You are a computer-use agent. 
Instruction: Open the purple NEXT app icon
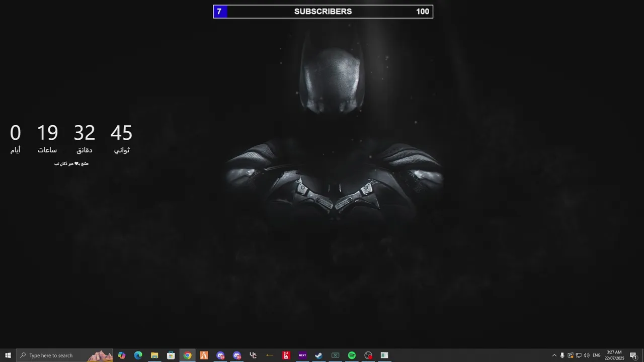pos(302,355)
